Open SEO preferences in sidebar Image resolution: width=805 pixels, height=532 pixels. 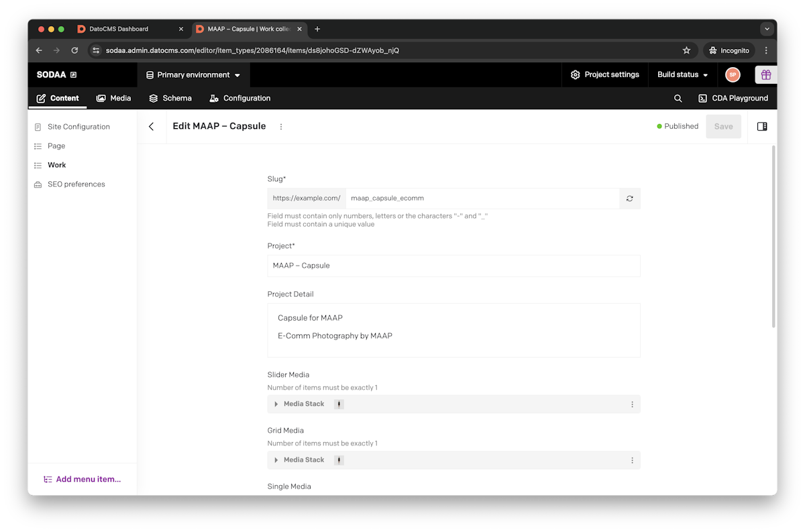point(76,184)
